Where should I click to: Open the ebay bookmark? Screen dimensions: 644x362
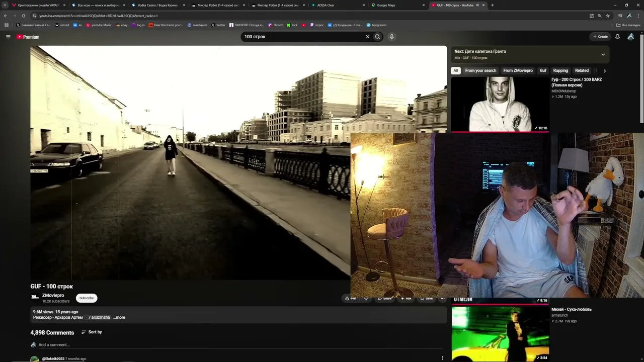pyautogui.click(x=122, y=25)
